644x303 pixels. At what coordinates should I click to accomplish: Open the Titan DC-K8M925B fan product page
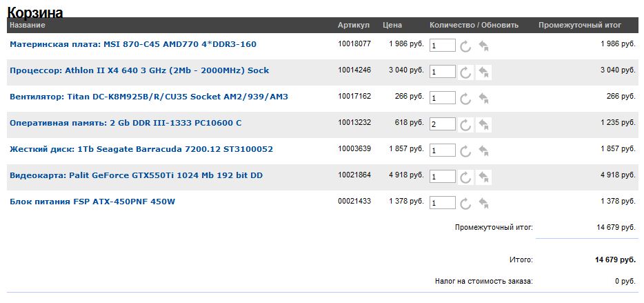coord(149,97)
